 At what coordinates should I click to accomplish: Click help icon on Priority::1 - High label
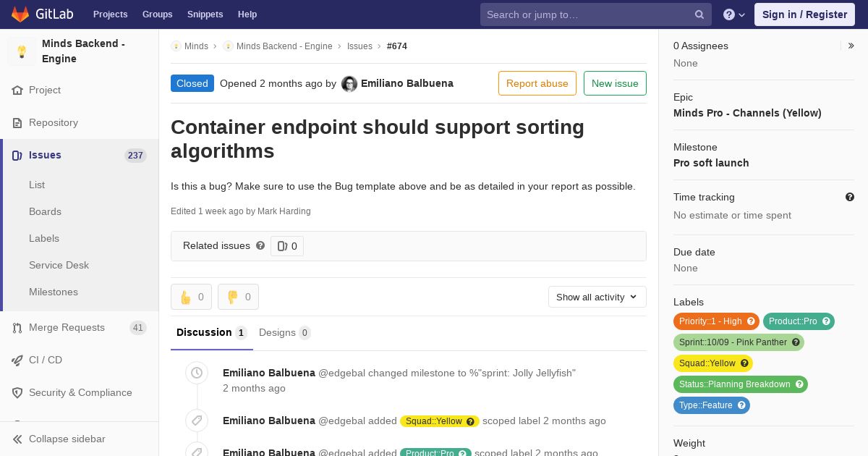tap(751, 321)
